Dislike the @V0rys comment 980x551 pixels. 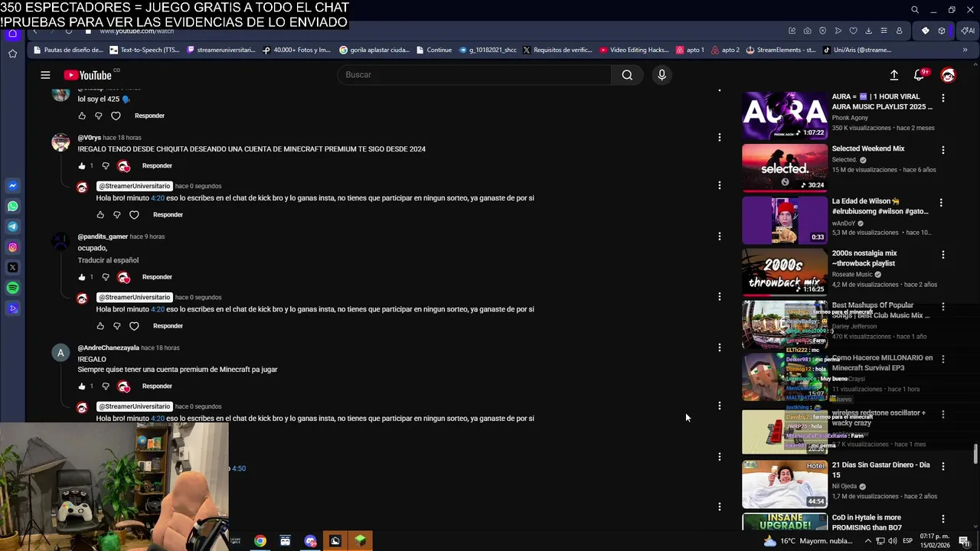click(x=106, y=166)
